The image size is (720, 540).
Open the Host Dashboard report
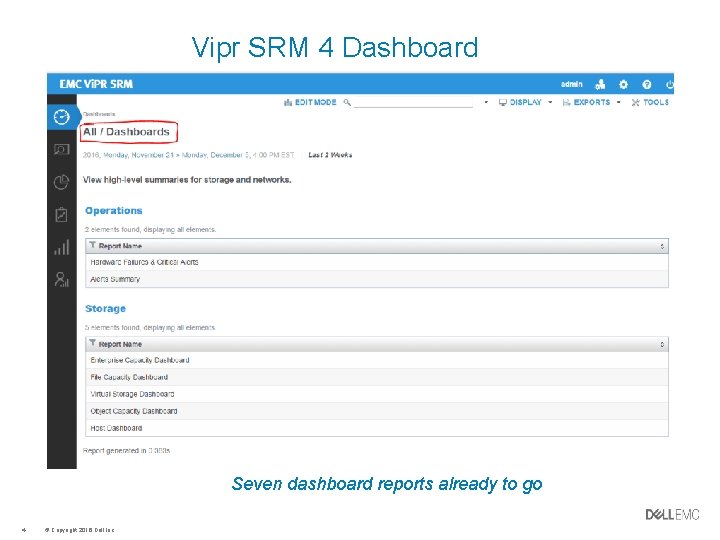(x=377, y=428)
